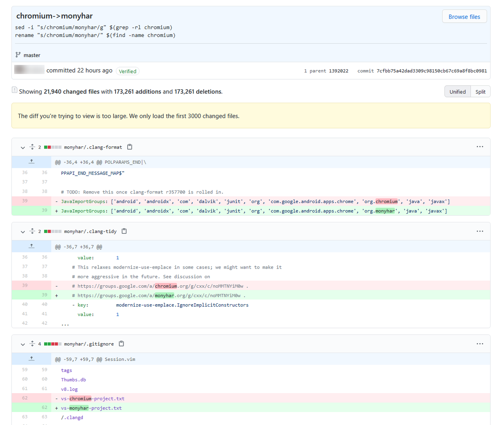Collapse the monyhar/.clang-format file diff
The image size is (504, 425).
coord(23,147)
